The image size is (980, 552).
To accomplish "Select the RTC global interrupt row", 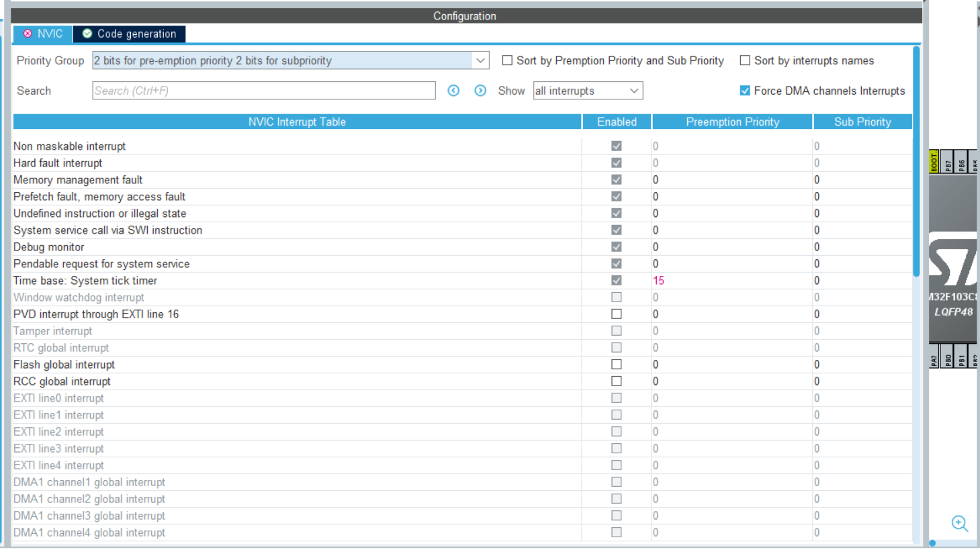I will click(x=463, y=348).
